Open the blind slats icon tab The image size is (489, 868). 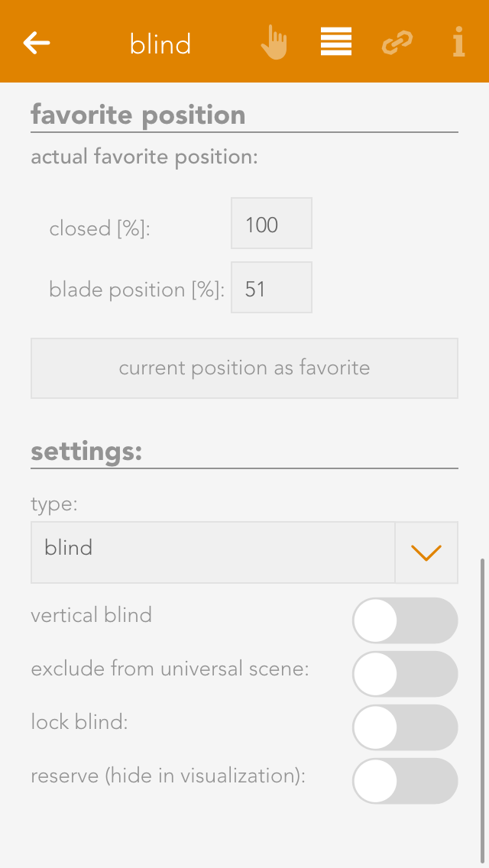click(336, 43)
